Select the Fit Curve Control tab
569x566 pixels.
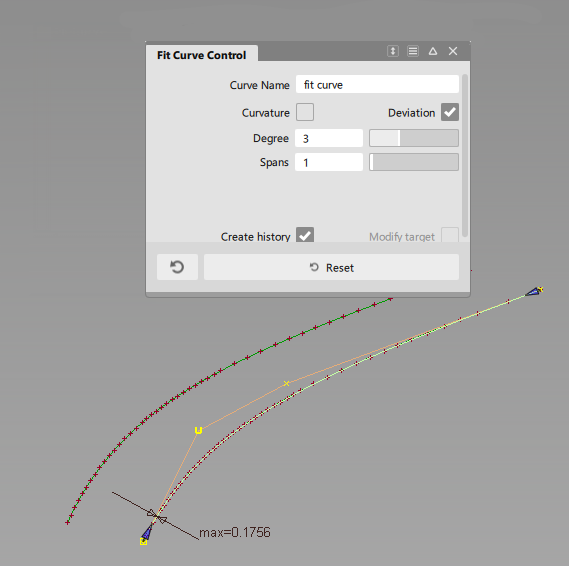[202, 55]
